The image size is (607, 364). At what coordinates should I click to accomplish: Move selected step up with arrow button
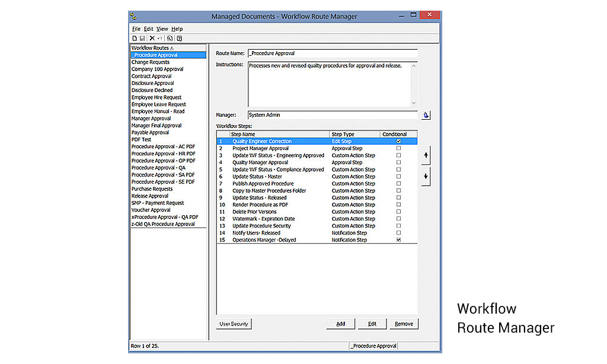tap(426, 155)
